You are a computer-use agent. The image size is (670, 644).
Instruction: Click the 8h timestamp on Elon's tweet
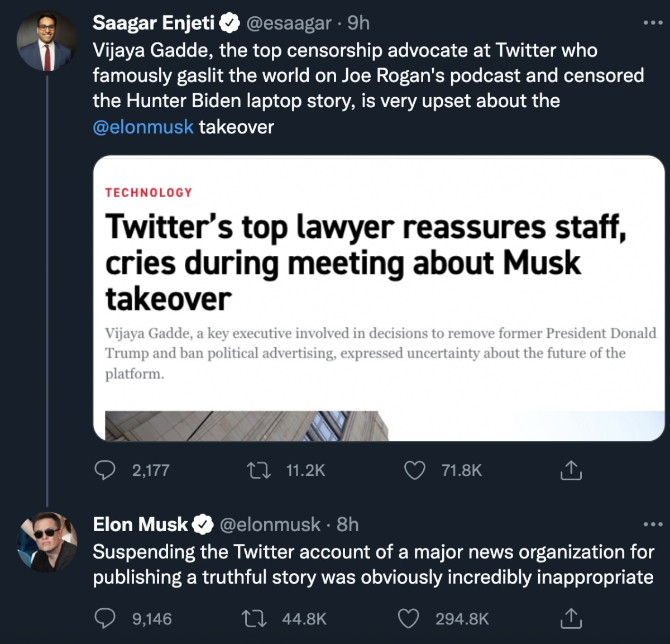pyautogui.click(x=347, y=524)
